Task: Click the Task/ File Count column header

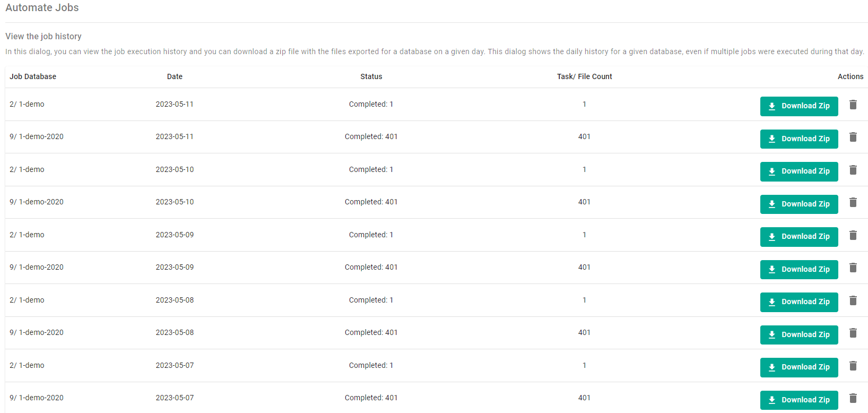Action: [x=584, y=76]
